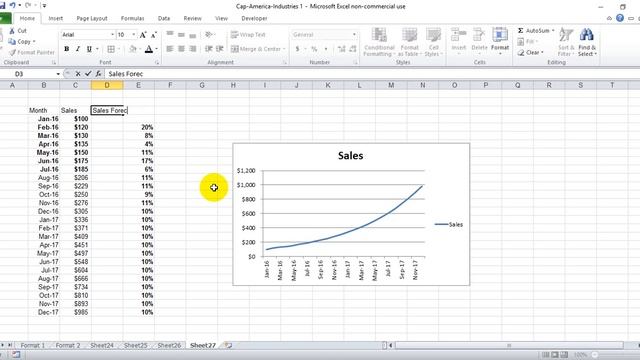Apply Fill Color bucket
The height and width of the screenshot is (360, 640).
pyautogui.click(x=133, y=49)
